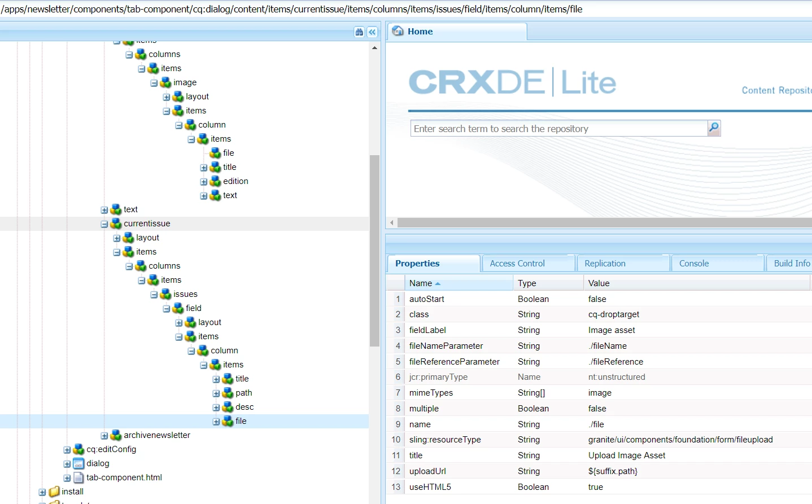This screenshot has width=812, height=504.
Task: Click the fileReferenceParameter property name
Action: pyautogui.click(x=455, y=362)
